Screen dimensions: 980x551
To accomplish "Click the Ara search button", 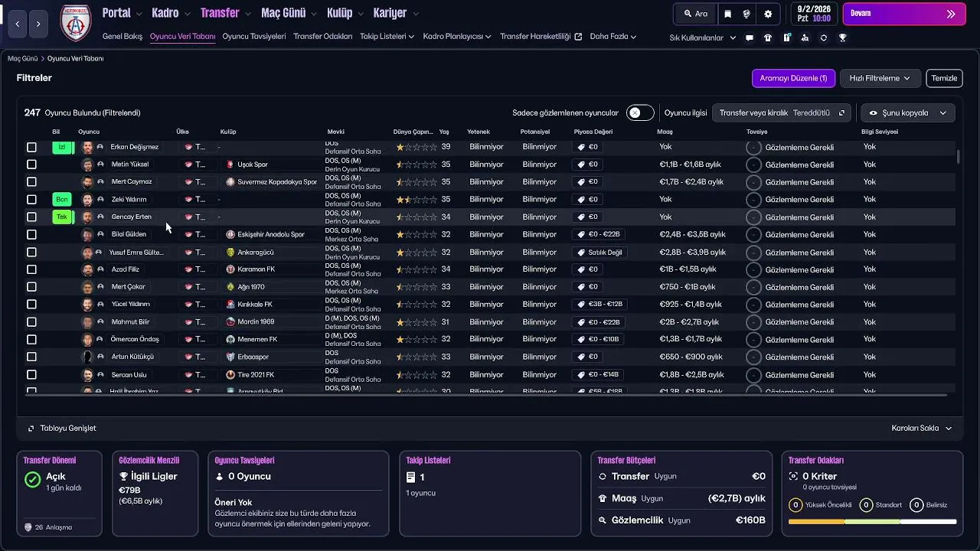I will (694, 14).
